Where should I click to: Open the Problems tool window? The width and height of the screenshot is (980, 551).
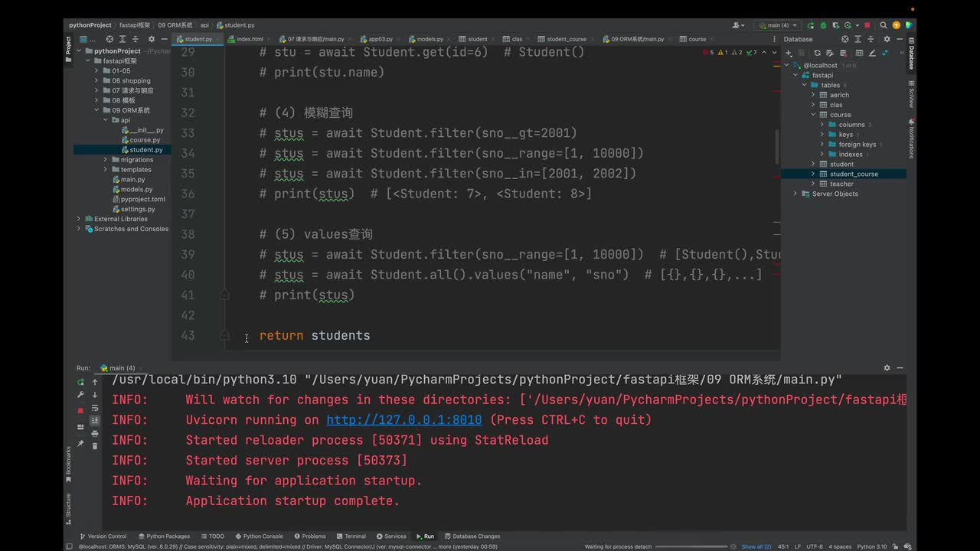click(309, 536)
